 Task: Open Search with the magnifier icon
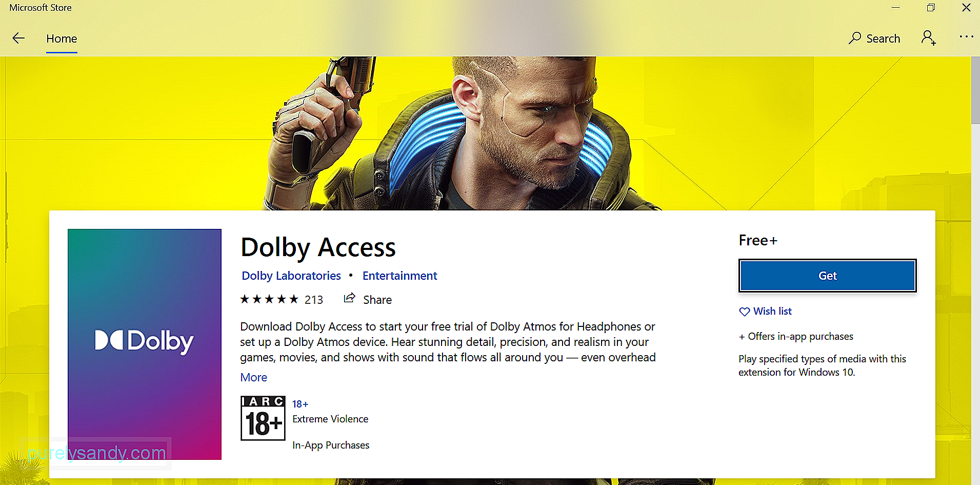854,38
